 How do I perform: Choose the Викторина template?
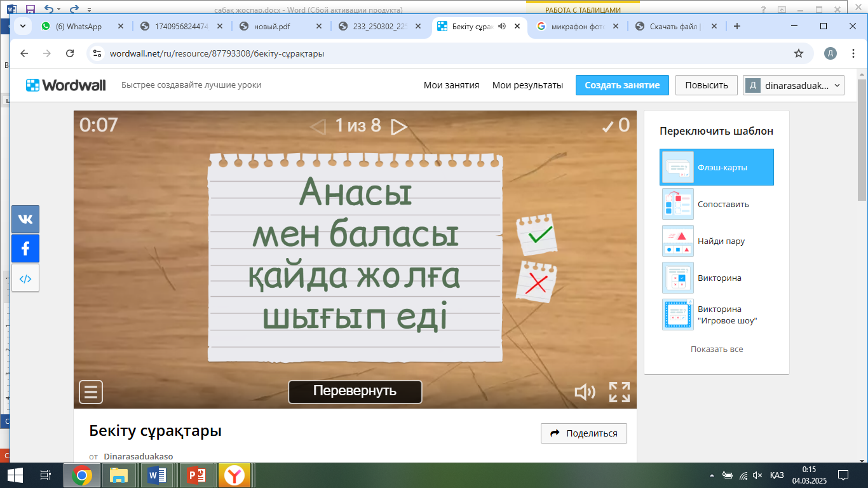[717, 278]
